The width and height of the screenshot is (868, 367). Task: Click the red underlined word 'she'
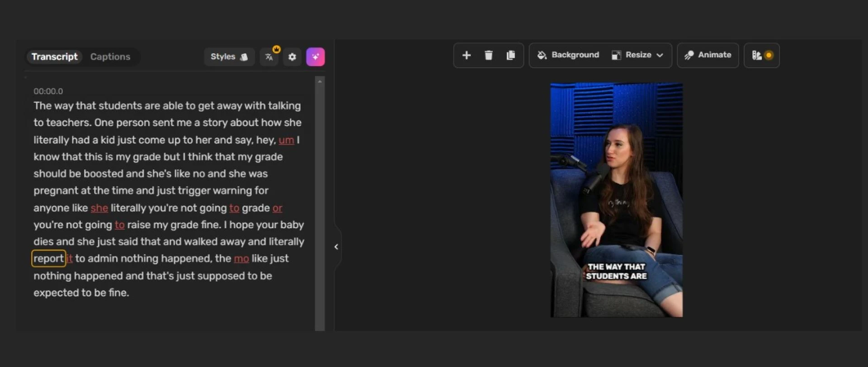tap(99, 208)
